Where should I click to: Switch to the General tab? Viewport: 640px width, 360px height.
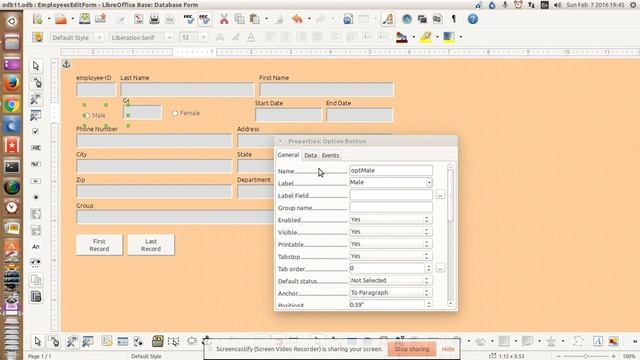(x=288, y=155)
